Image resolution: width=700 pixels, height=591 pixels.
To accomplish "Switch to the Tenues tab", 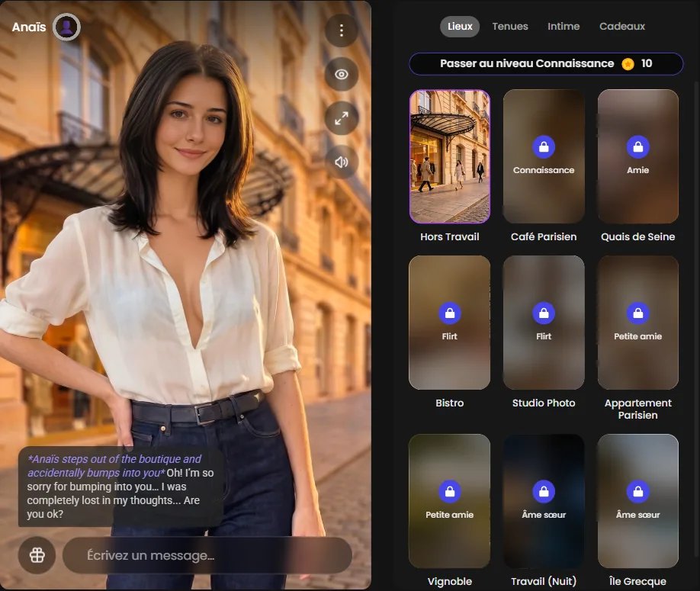I will [x=510, y=27].
